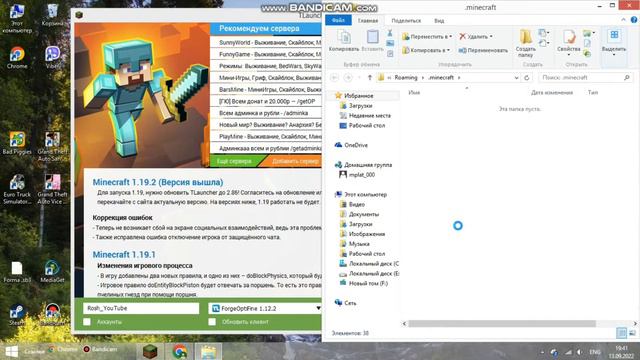The height and width of the screenshot is (360, 640).
Task: Open Viber desktop shortcut
Action: [x=53, y=58]
